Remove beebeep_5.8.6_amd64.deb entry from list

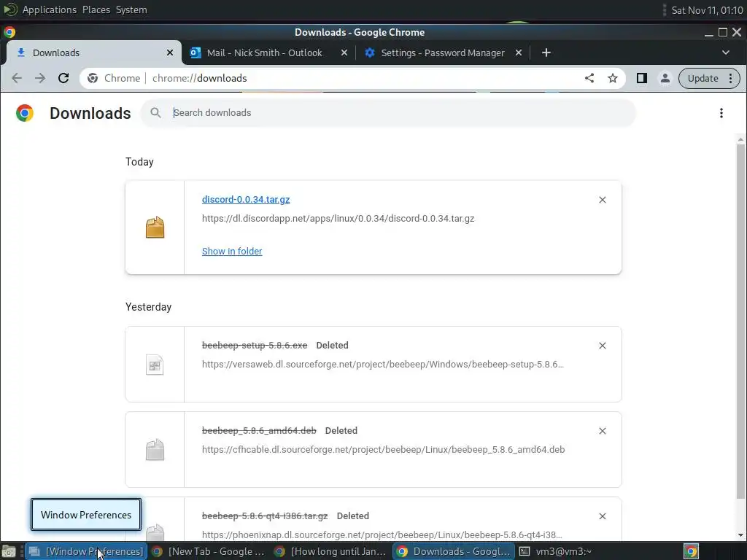point(602,431)
